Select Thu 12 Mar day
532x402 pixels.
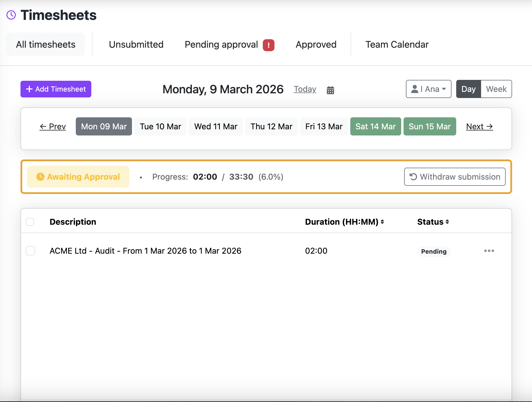click(x=271, y=126)
